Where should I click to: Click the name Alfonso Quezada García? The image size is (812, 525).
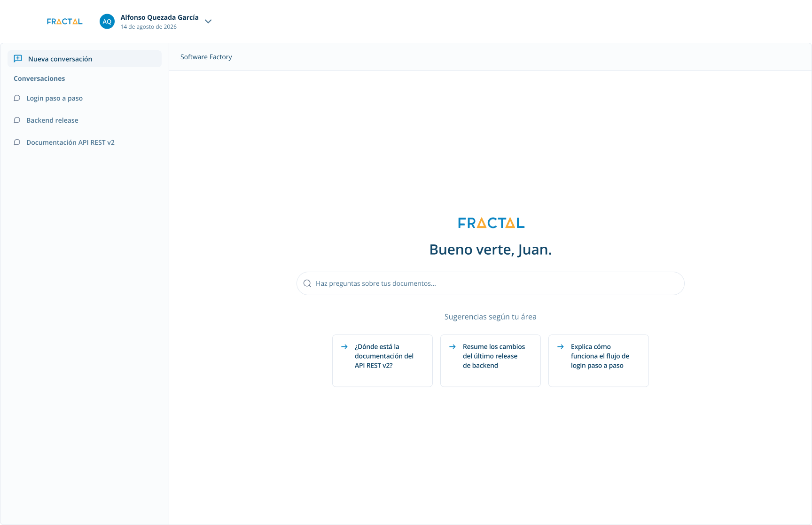(x=159, y=17)
